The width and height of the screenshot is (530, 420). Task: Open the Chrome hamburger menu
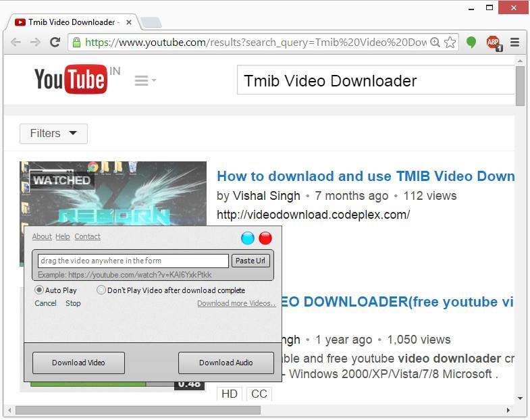click(514, 43)
